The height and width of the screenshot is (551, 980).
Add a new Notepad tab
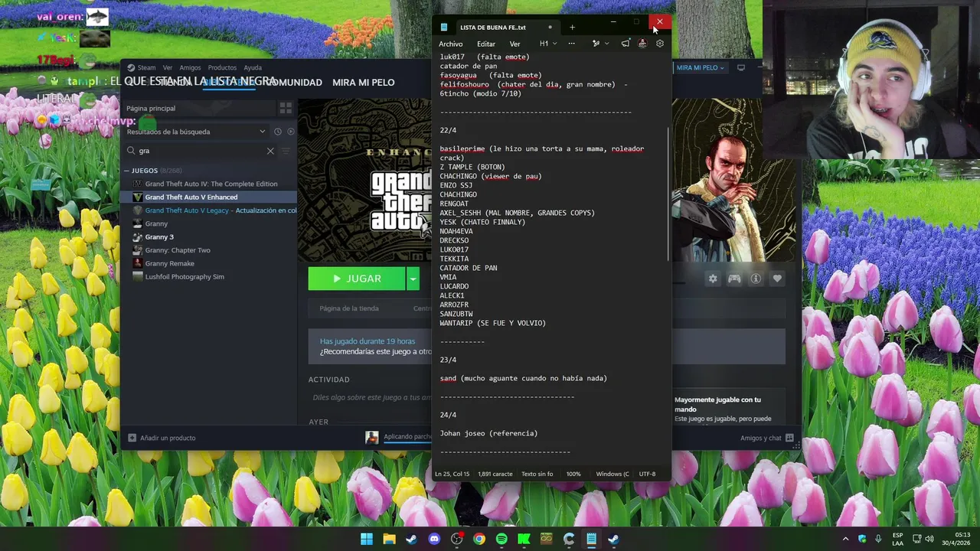pos(572,28)
